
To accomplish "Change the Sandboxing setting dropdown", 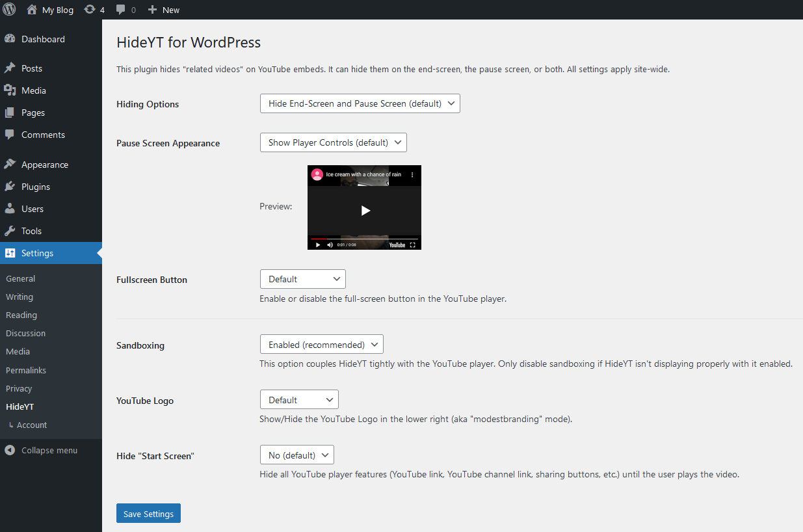I will [x=321, y=344].
